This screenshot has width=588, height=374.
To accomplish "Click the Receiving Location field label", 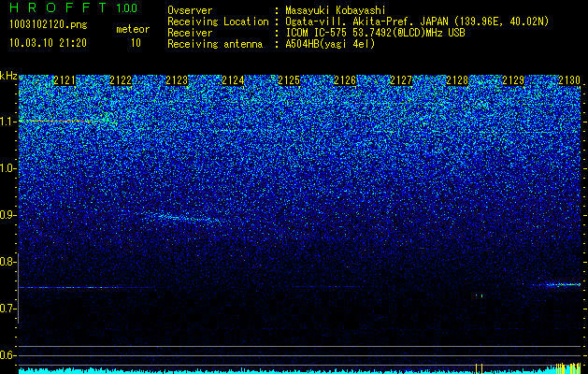I will coord(218,22).
